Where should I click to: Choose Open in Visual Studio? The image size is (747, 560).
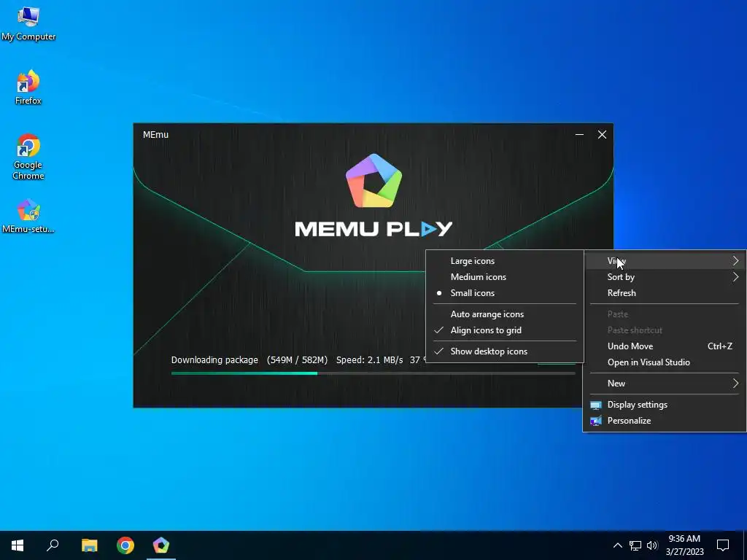(665, 362)
